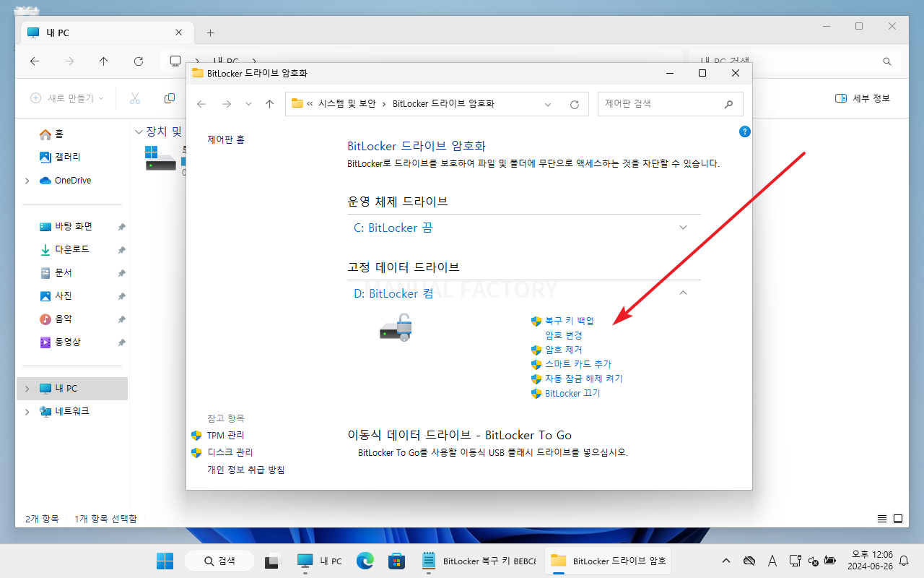Click the 제어판 검색 search field
This screenshot has height=578, width=924.
click(x=671, y=103)
